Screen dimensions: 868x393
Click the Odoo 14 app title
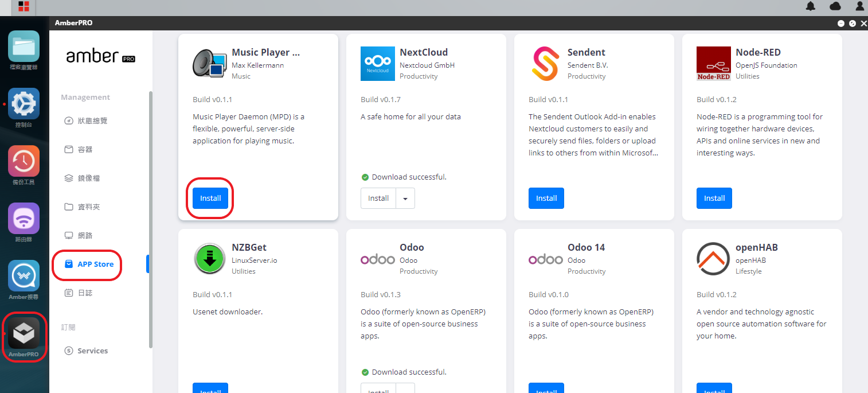pos(586,247)
